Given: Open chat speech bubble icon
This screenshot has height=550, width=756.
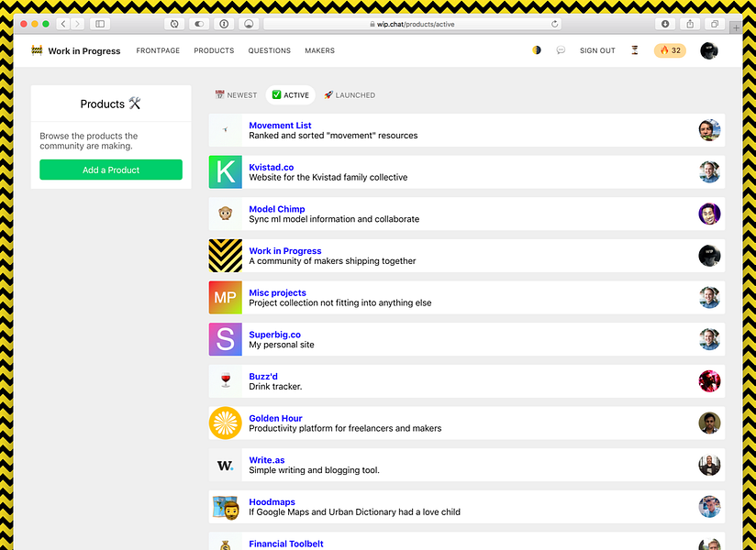Looking at the screenshot, I should [561, 50].
